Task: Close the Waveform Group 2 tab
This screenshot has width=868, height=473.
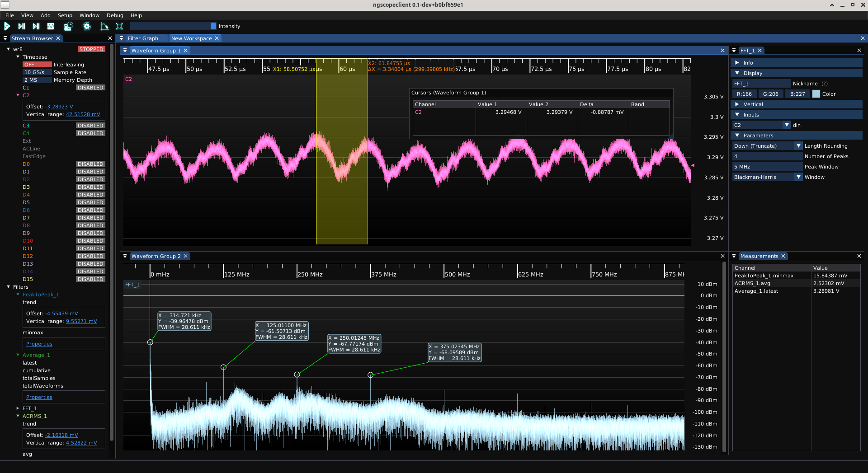Action: (185, 256)
